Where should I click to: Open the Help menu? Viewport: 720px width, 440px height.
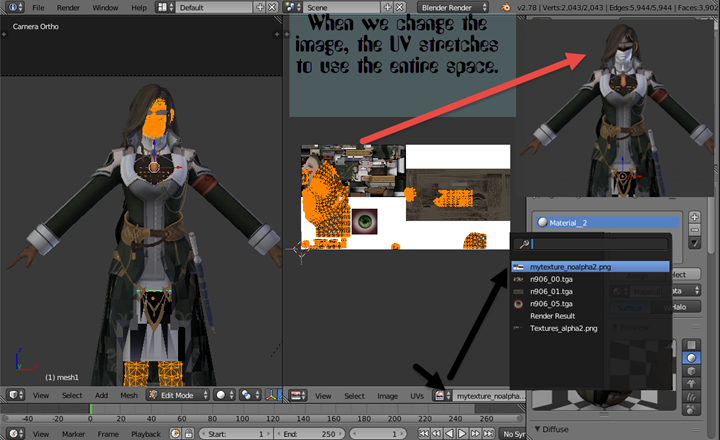tap(139, 8)
